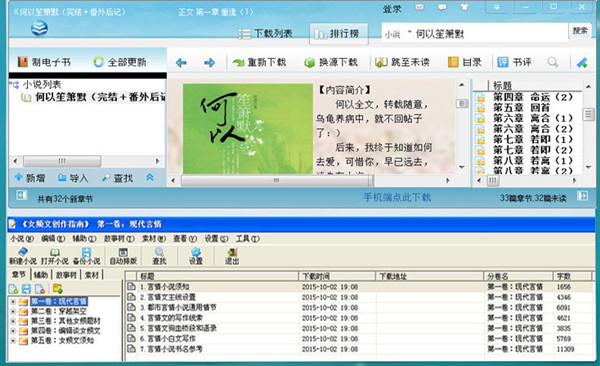The height and width of the screenshot is (366, 600).
Task: Click 登录 to log in
Action: [392, 9]
